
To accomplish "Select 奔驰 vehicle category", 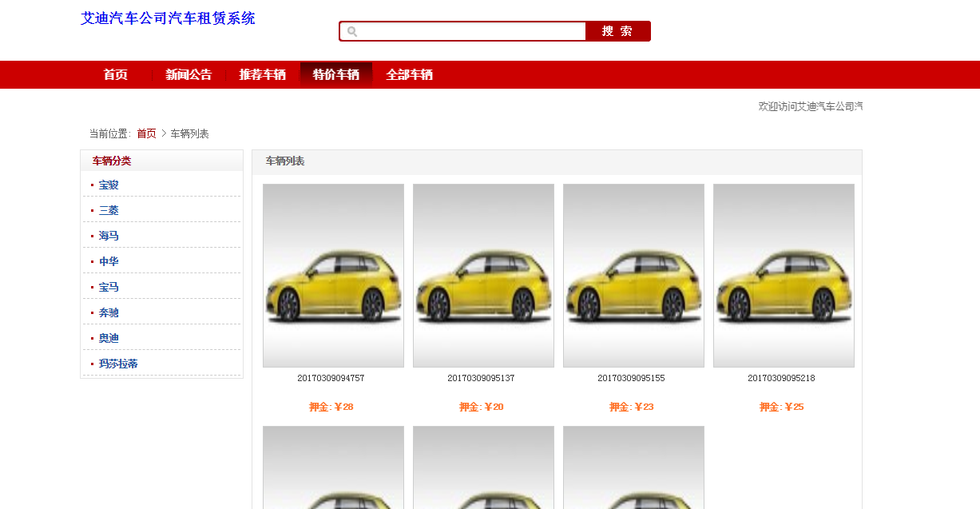I will pos(109,312).
